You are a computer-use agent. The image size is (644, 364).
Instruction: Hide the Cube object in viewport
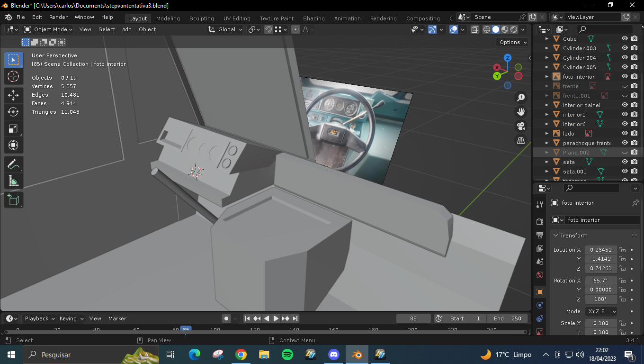click(x=625, y=39)
